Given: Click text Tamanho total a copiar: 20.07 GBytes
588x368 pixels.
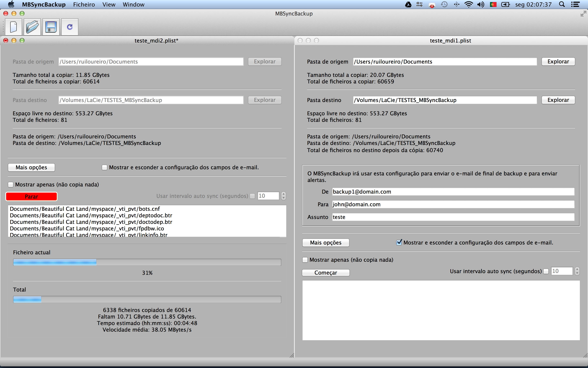Looking at the screenshot, I should tap(355, 75).
